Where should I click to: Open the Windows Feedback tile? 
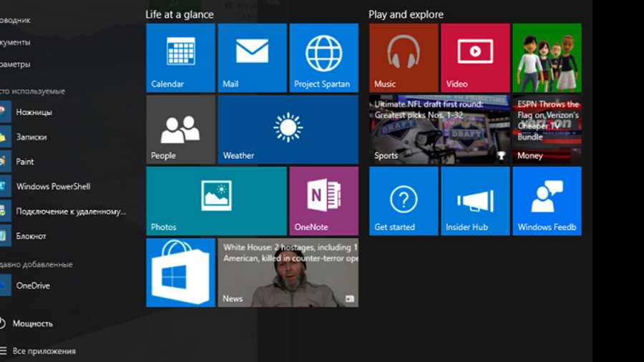point(547,201)
